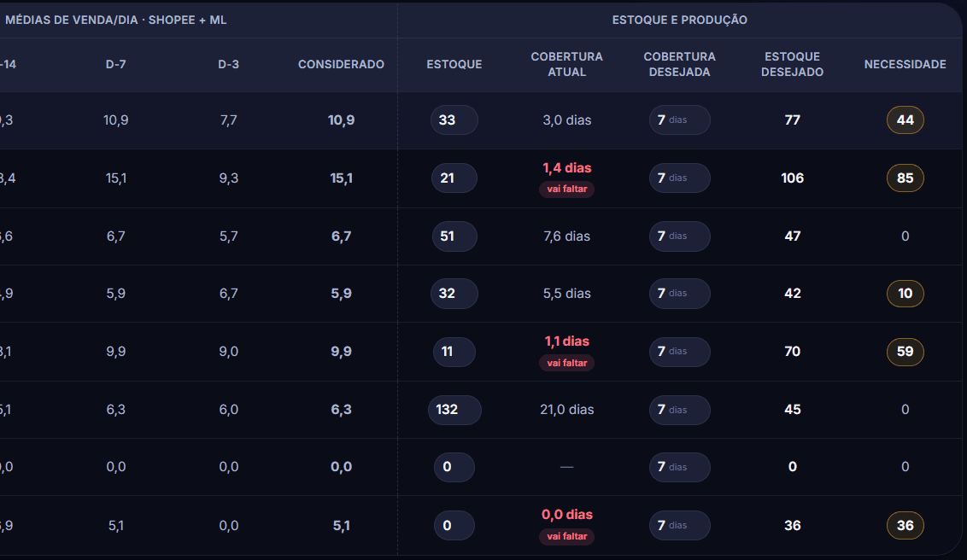Select the red '0,0 dias' coverage value
Viewport: 967px width, 560px height.
[566, 515]
